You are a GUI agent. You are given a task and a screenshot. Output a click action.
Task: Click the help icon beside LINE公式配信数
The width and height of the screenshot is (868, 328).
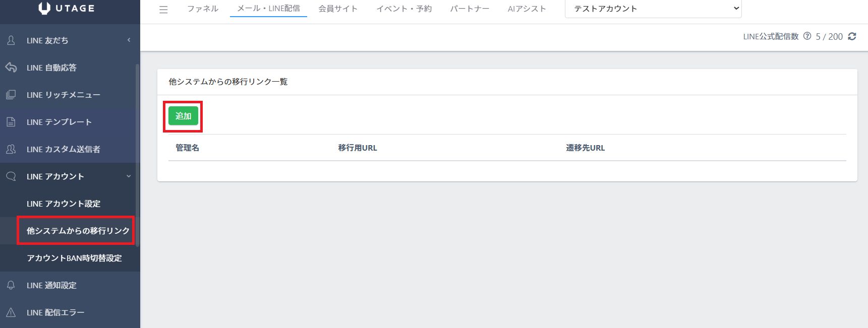807,36
